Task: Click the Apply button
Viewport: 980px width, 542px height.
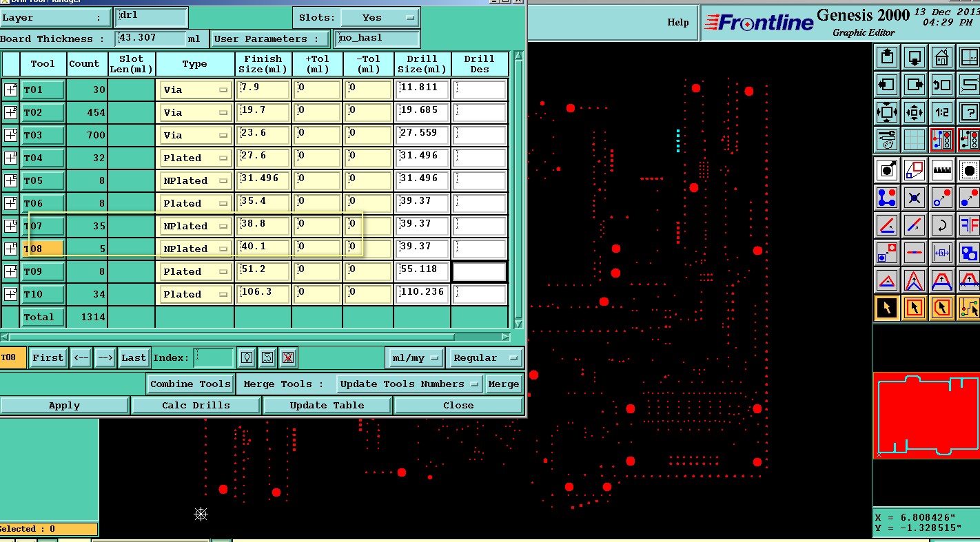Action: coord(64,405)
